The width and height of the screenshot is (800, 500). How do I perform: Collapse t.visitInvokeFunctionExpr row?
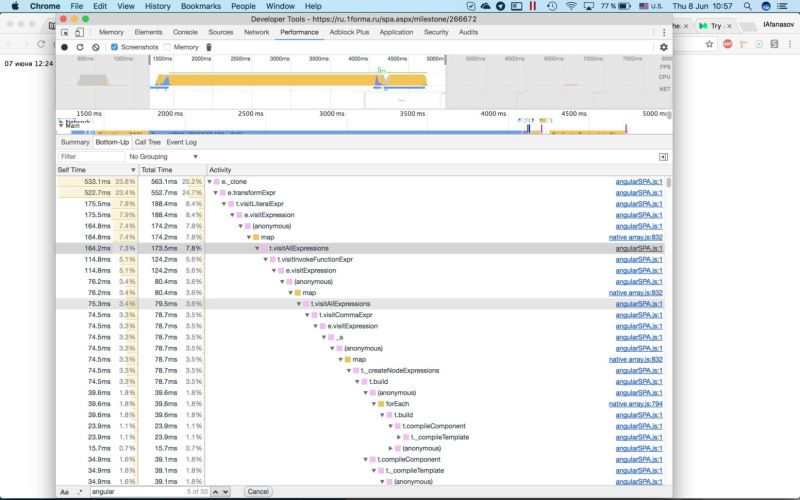click(x=265, y=260)
